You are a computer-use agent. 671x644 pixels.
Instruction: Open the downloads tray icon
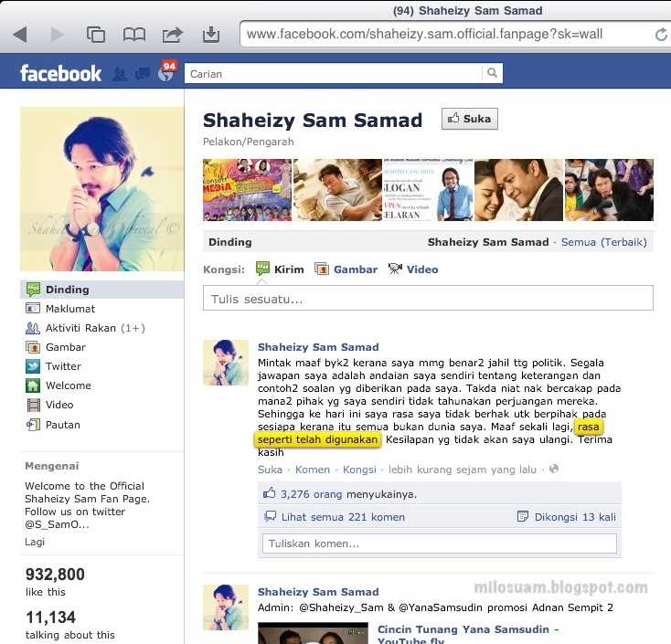coord(211,35)
